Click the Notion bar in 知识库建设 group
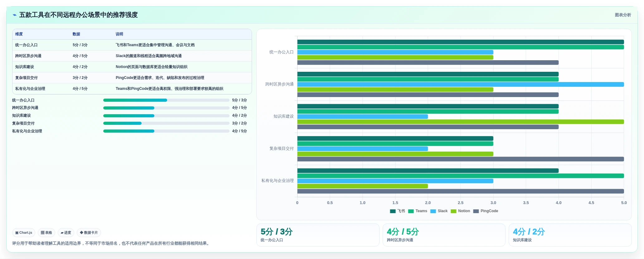The image size is (644, 259). click(461, 122)
